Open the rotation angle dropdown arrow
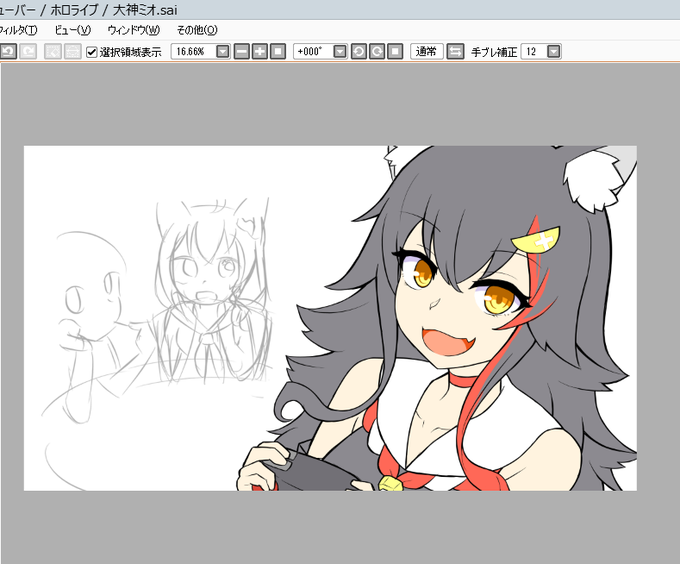 tap(340, 52)
